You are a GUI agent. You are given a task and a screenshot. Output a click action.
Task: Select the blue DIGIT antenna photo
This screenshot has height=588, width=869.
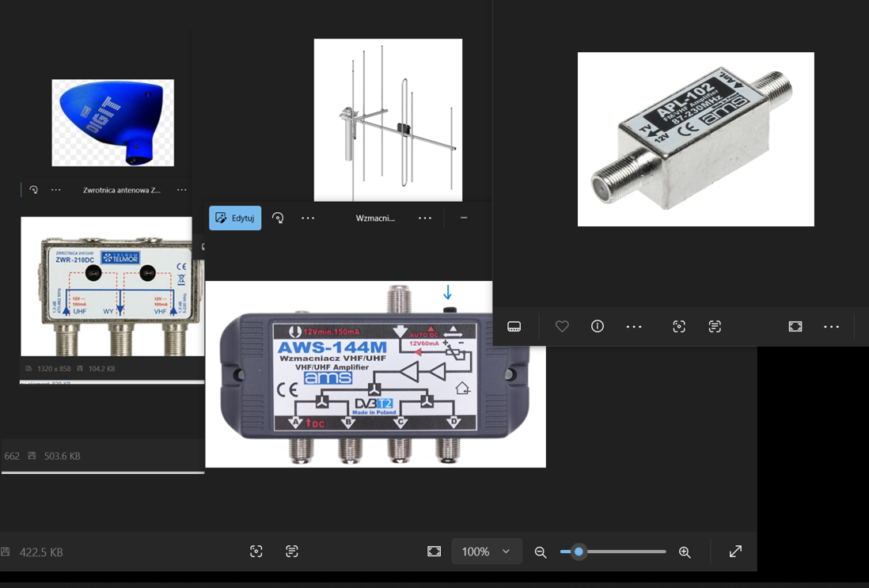112,123
